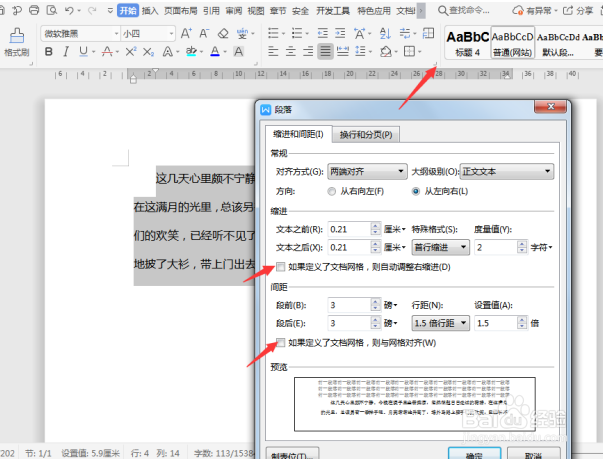Viewport: 603px width, 459px height.
Task: Open paragraph dialog launcher in ribbon corner
Action: [x=435, y=64]
